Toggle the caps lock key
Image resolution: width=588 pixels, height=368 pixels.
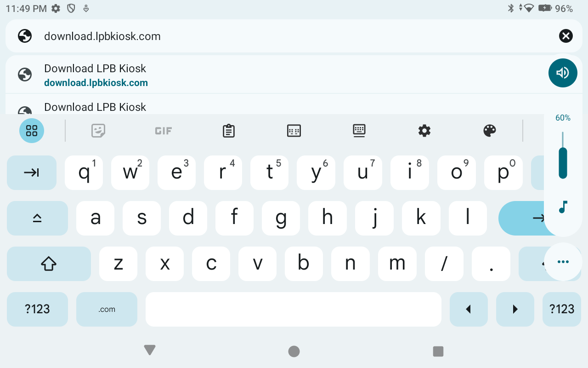pos(37,218)
